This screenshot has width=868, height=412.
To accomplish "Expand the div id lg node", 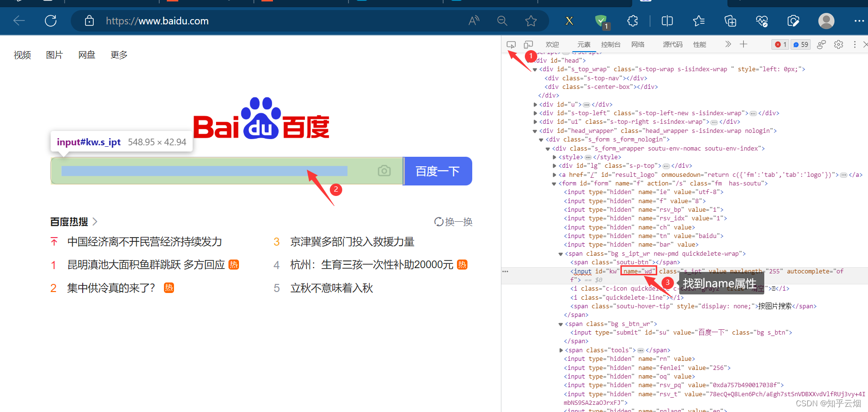I will [x=554, y=166].
